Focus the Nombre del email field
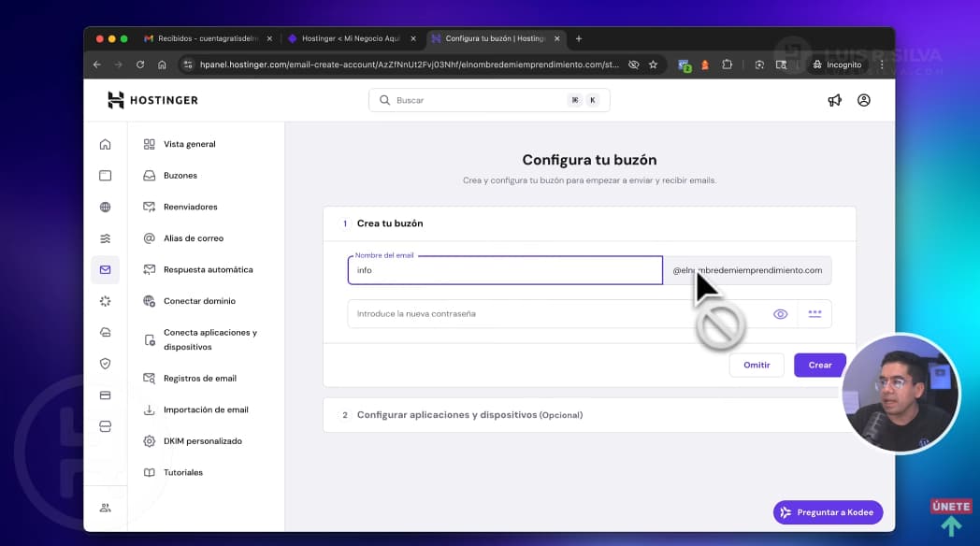Screen dimensions: 980x546 [x=505, y=270]
